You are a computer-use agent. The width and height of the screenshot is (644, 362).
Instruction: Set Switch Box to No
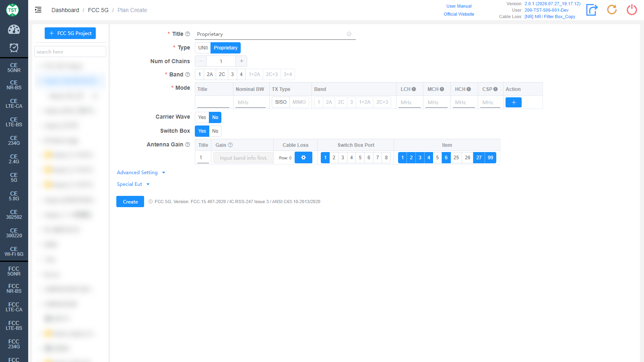coord(215,131)
